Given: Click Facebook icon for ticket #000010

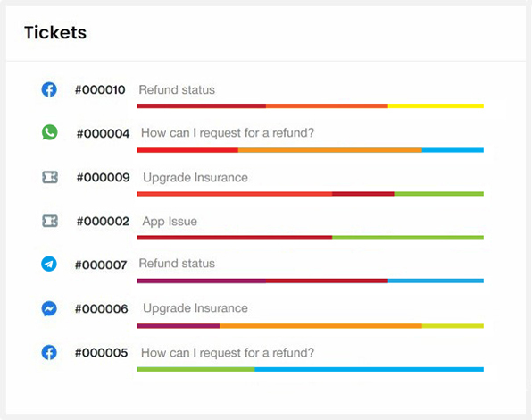Looking at the screenshot, I should [49, 89].
